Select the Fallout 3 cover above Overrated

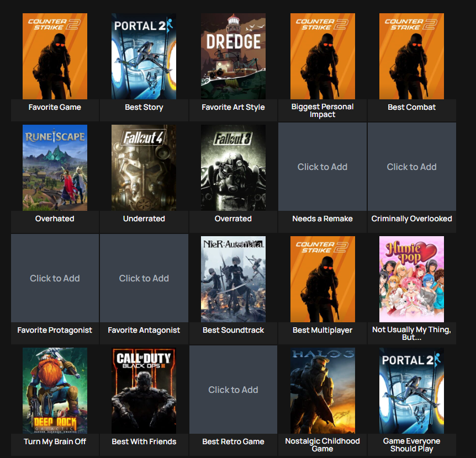pos(233,168)
